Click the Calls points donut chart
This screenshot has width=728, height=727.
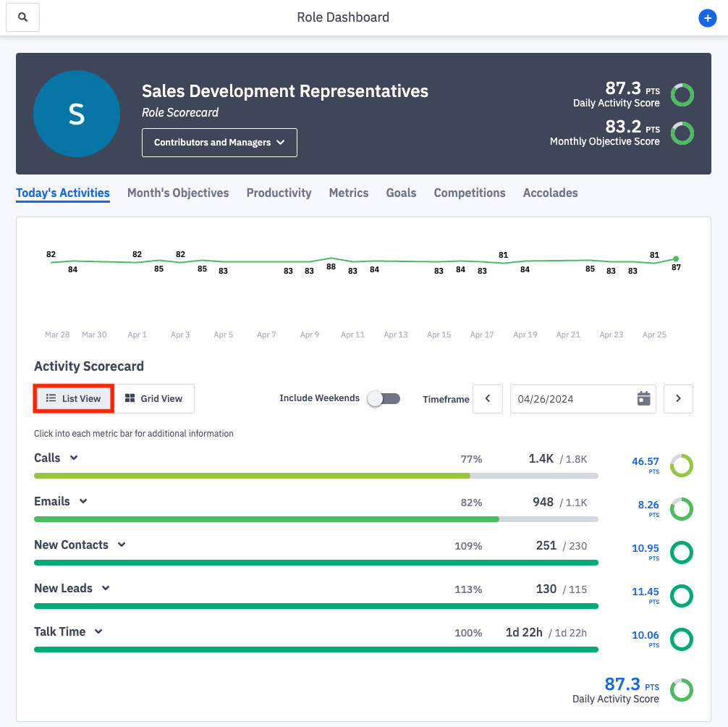[x=681, y=466]
